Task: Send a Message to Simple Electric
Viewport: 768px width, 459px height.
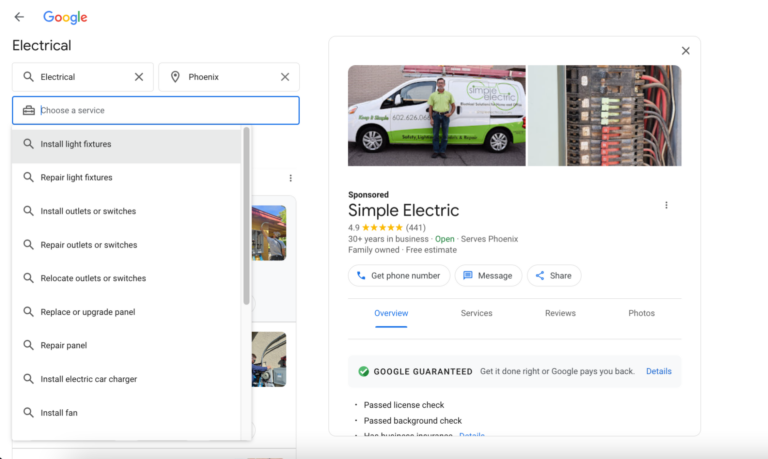Action: (488, 276)
